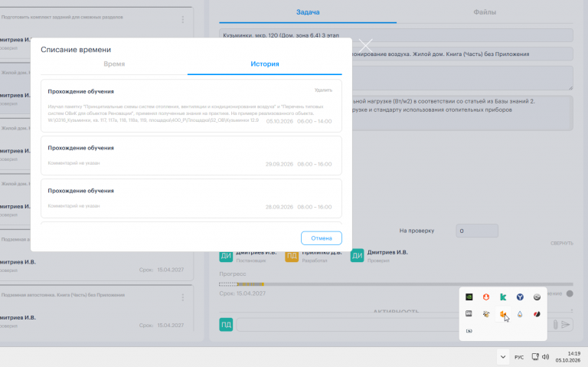The height and width of the screenshot is (367, 588).
Task: Click Срок: 15.04.2027 under the progress bar
Action: click(242, 293)
